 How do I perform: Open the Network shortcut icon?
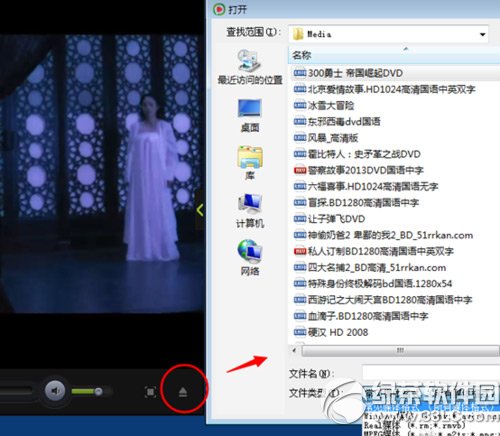coord(250,258)
